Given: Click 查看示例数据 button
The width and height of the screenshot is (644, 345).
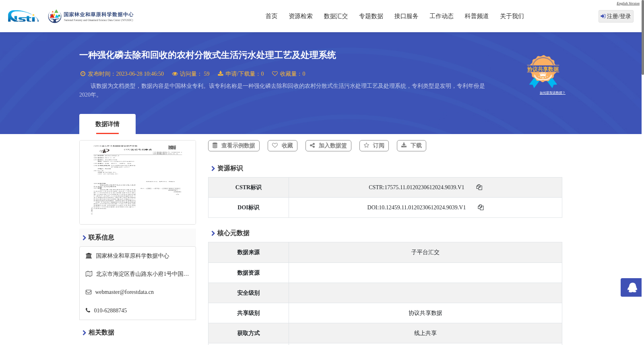Looking at the screenshot, I should coord(234,146).
